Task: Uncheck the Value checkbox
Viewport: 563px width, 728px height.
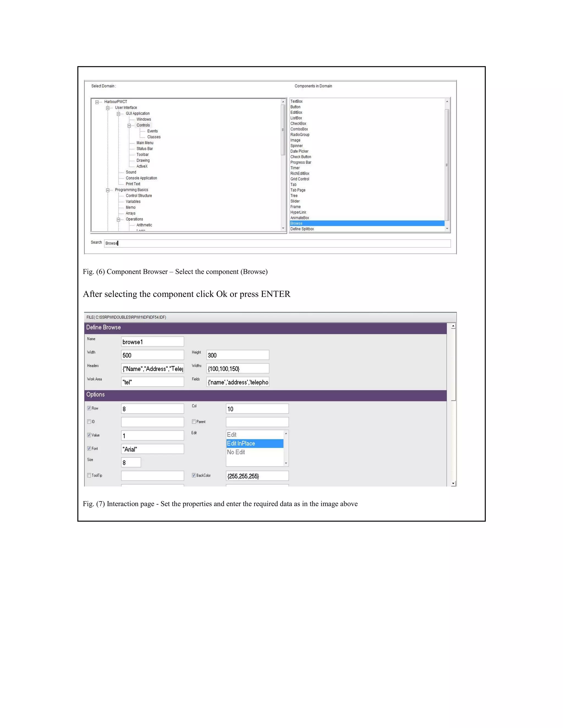Action: [x=89, y=435]
